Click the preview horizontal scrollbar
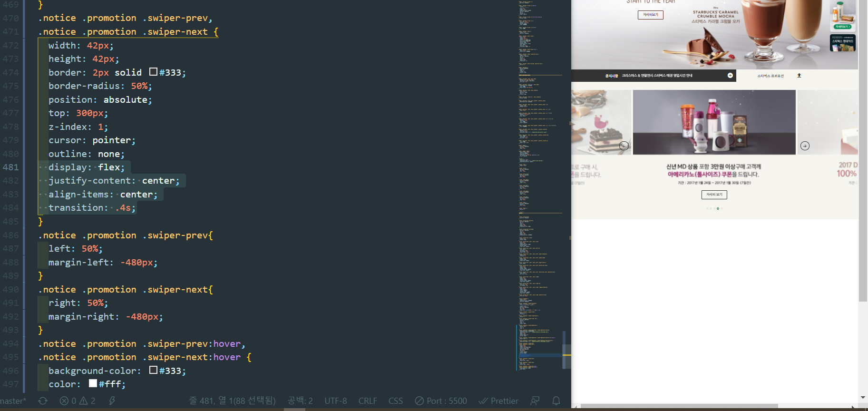The height and width of the screenshot is (411, 868). pyautogui.click(x=679, y=406)
